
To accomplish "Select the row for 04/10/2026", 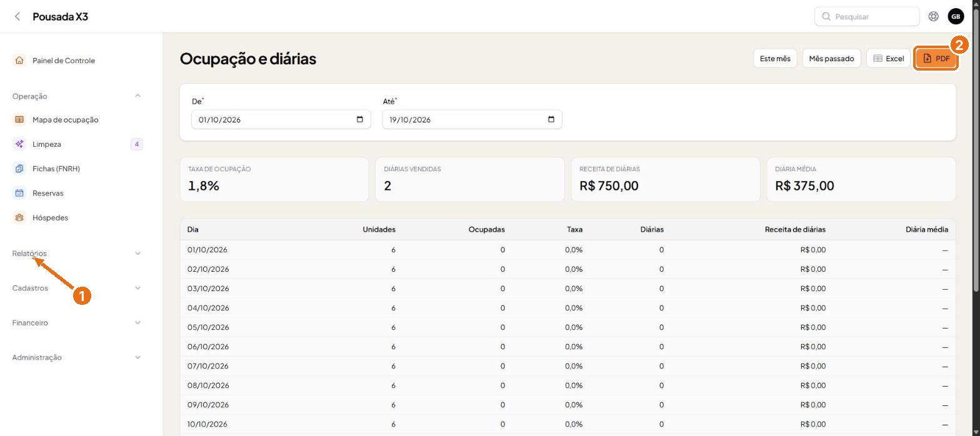I will click(567, 308).
